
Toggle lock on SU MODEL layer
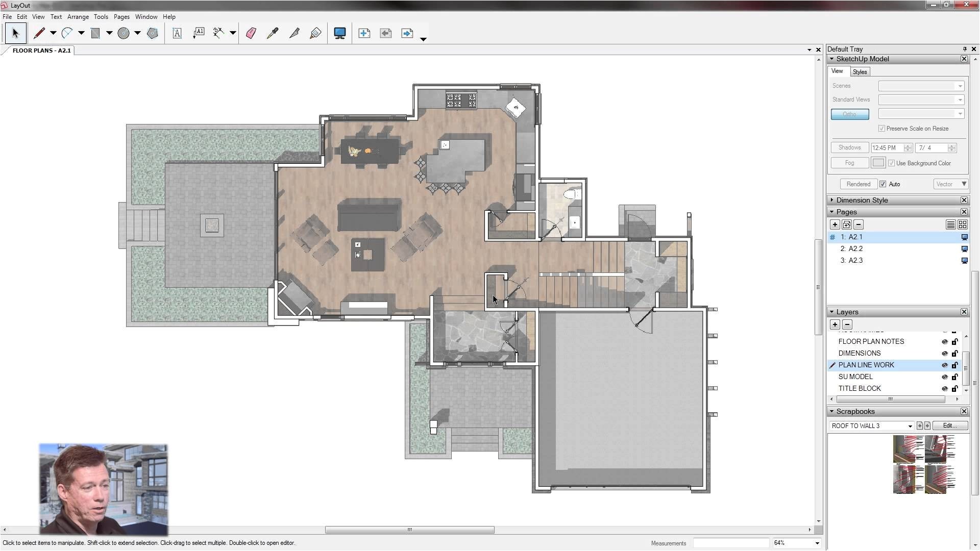click(954, 377)
